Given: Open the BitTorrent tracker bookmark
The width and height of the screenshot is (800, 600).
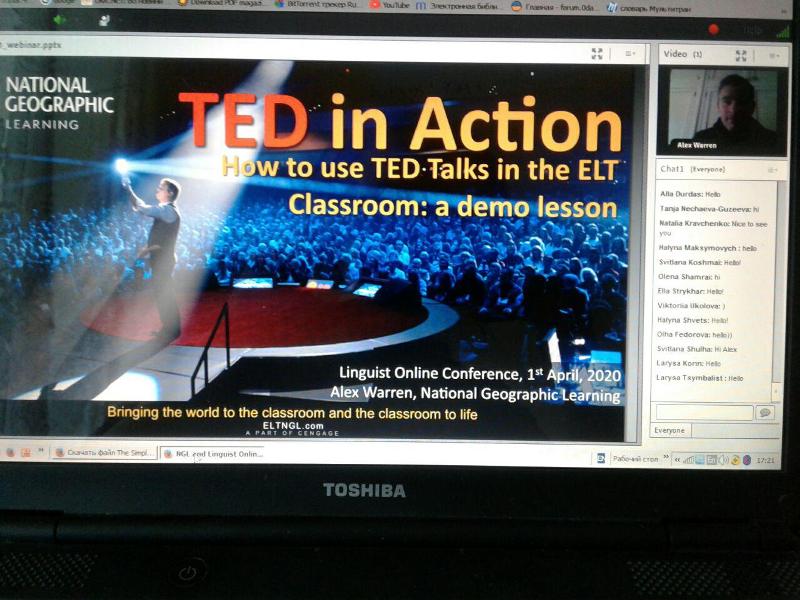Looking at the screenshot, I should 315,5.
